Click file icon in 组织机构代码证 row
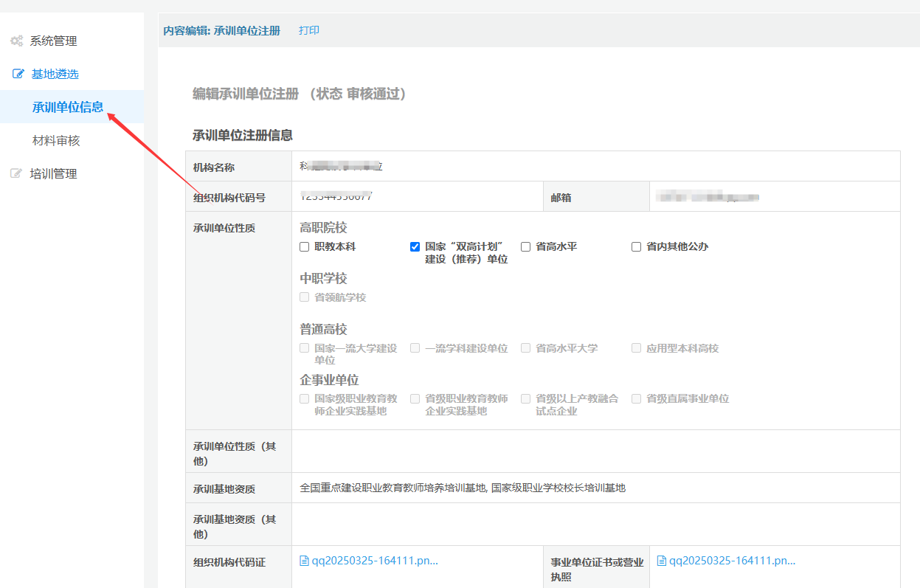920x588 pixels. coord(304,561)
